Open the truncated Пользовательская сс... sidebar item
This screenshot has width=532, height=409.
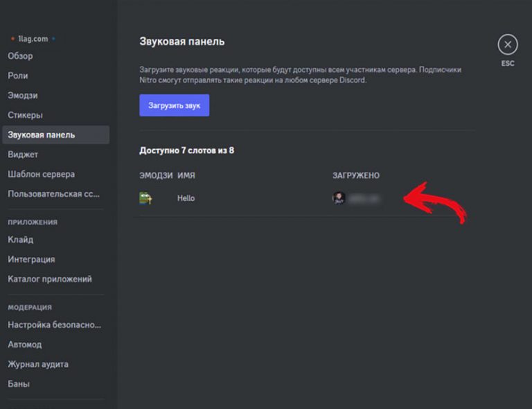[54, 194]
